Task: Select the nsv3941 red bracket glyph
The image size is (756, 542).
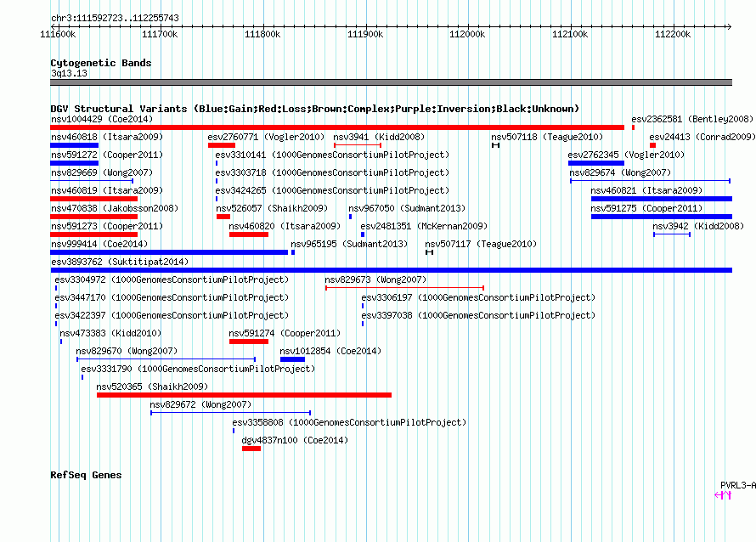Action: coord(358,145)
